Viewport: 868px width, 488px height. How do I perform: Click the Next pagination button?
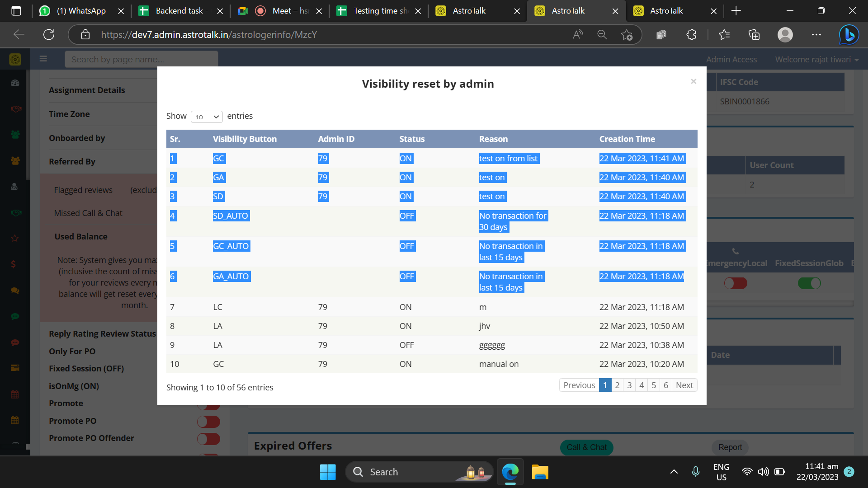[684, 385]
